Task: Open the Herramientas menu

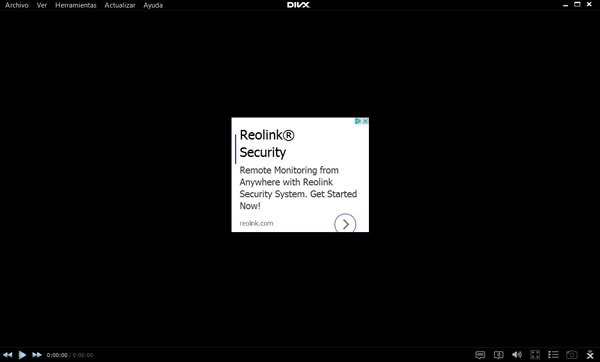Action: tap(76, 5)
